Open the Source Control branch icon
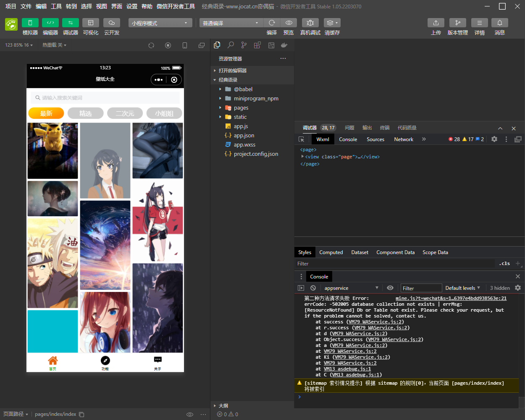 tap(244, 45)
